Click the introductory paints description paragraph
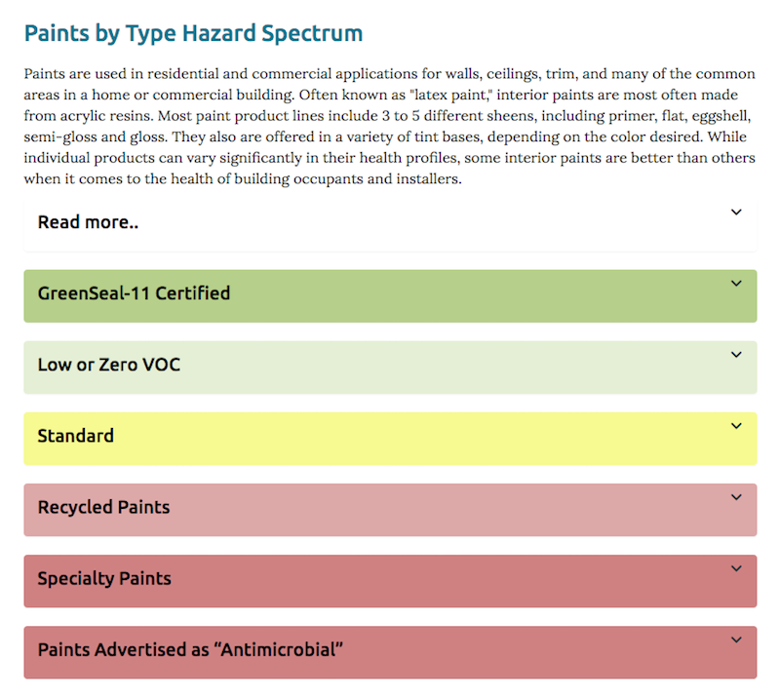 (x=390, y=127)
